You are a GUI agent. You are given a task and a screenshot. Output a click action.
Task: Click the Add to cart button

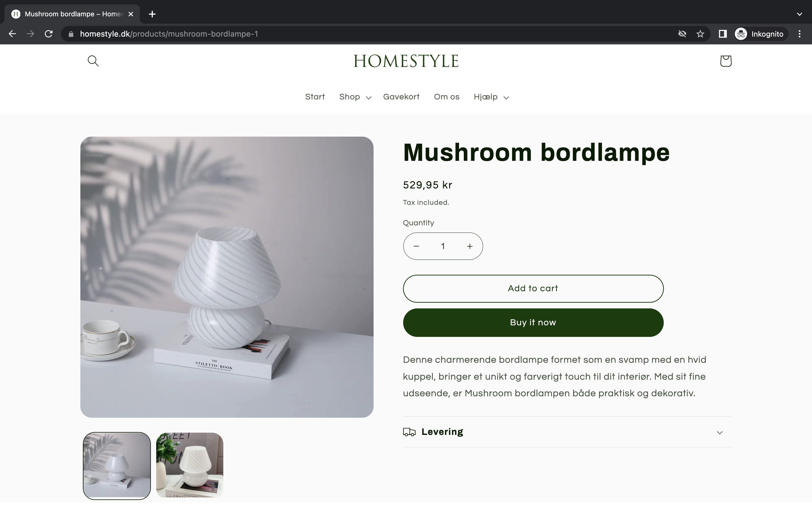point(533,288)
